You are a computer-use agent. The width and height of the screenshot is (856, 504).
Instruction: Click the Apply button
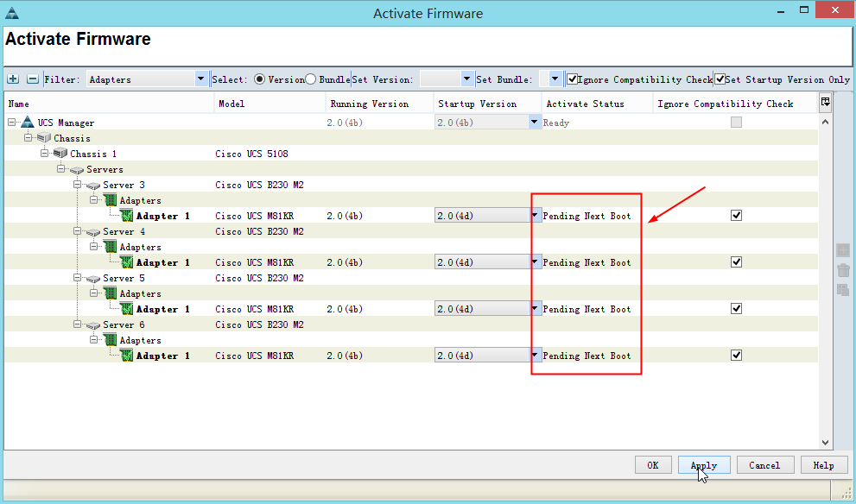pyautogui.click(x=704, y=465)
